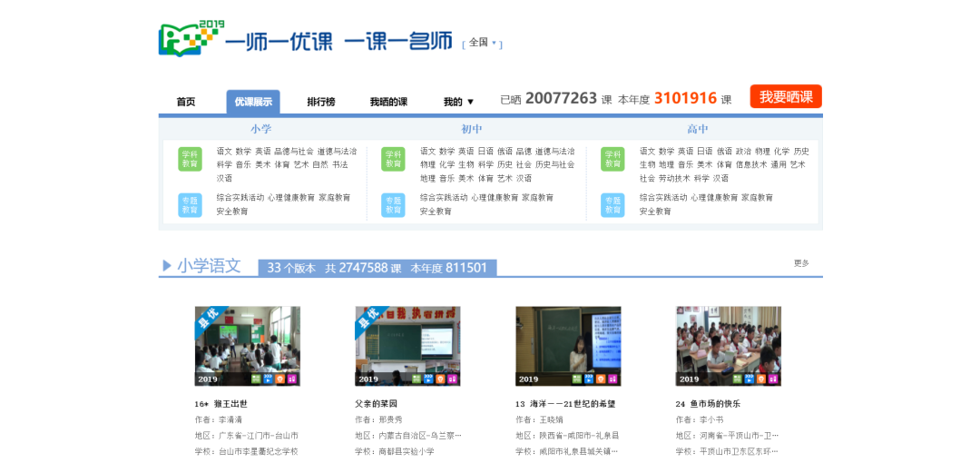The height and width of the screenshot is (463, 980).
Task: Click magenta icon on 鱼市场的快乐 thumbnail
Action: click(x=772, y=379)
